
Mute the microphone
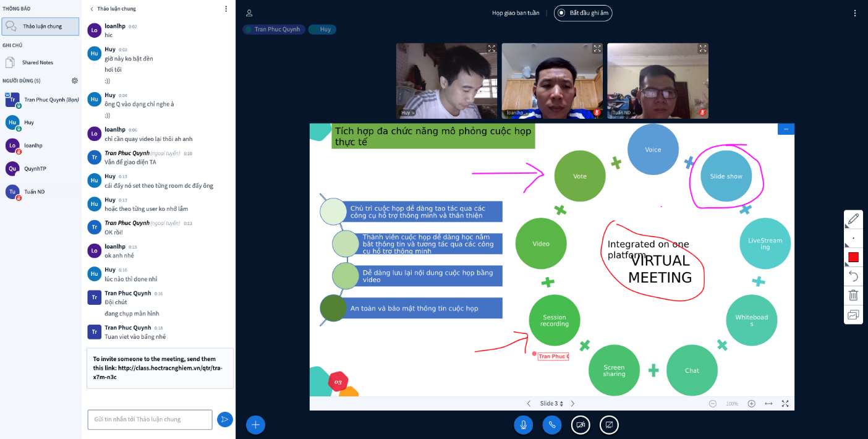click(x=524, y=425)
